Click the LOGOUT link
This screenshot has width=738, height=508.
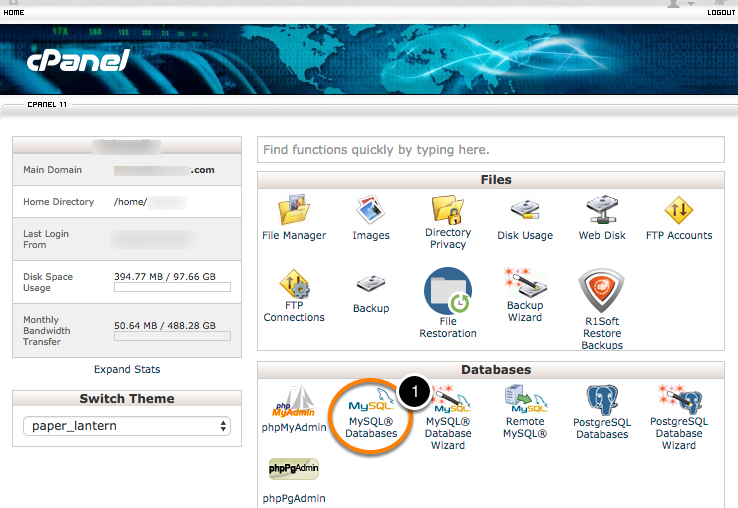721,12
